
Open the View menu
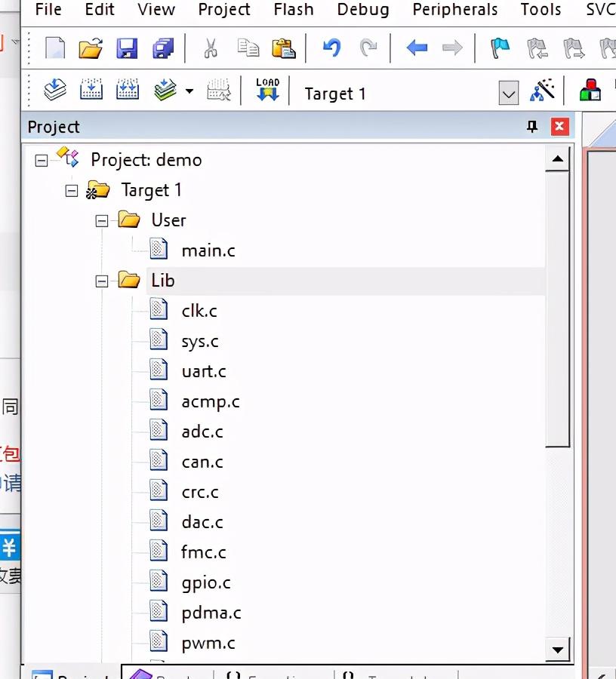[156, 10]
